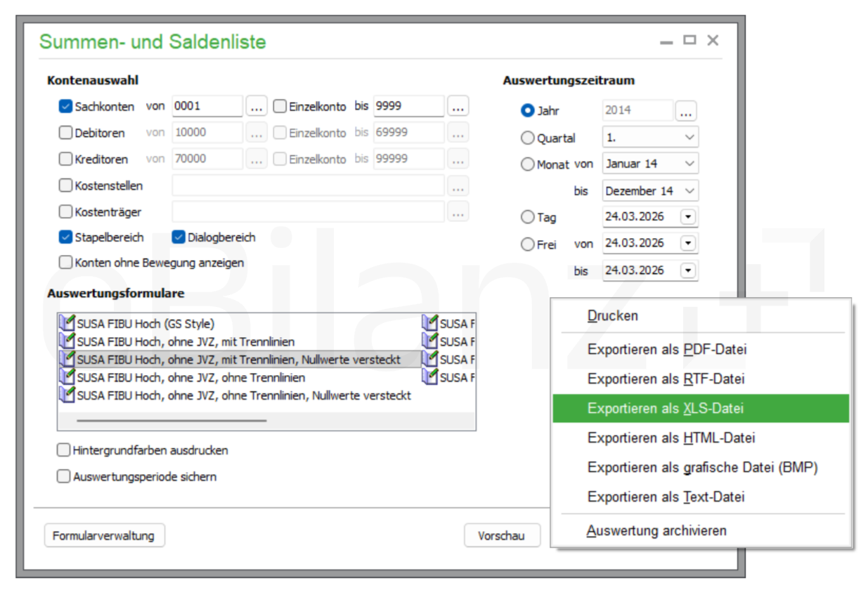Select 'SUSA FIBU Hoch, ohne JVZ, ohne Trennlinien'
This screenshot has height=597, width=868.
[191, 378]
